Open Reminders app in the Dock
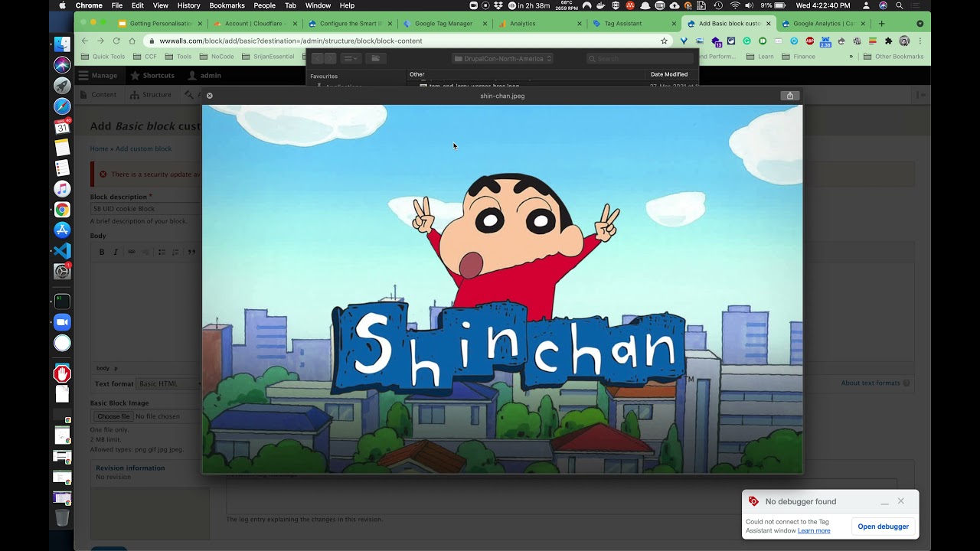 pos(62,168)
